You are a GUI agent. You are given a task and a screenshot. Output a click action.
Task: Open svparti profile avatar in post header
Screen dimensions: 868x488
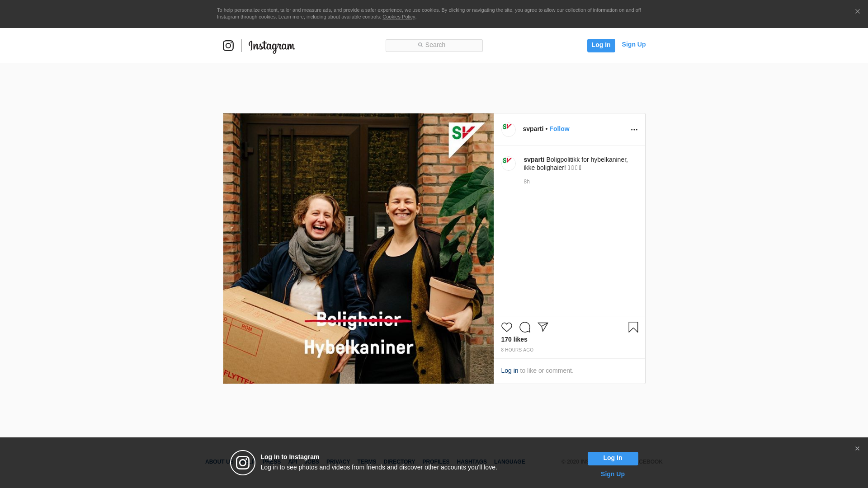pyautogui.click(x=509, y=129)
